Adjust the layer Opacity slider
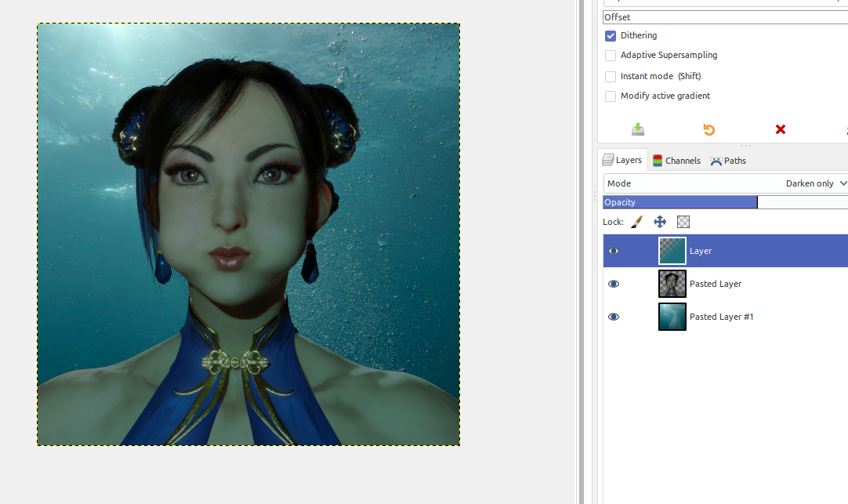The width and height of the screenshot is (848, 504). (x=725, y=202)
